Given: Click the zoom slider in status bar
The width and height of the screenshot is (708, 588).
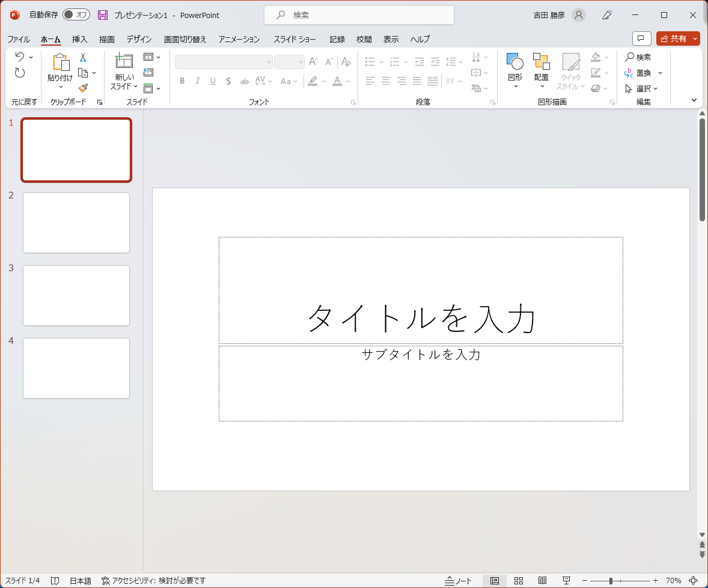Looking at the screenshot, I should click(x=611, y=581).
